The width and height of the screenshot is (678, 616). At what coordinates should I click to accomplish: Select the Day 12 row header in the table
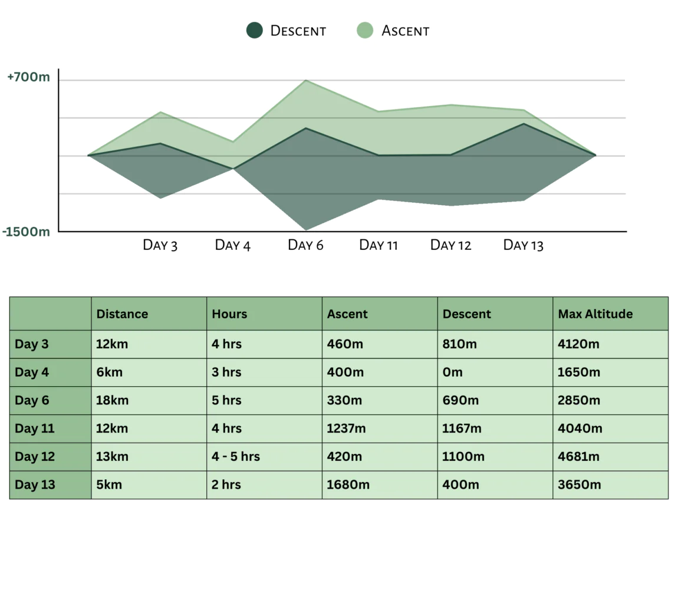click(50, 456)
